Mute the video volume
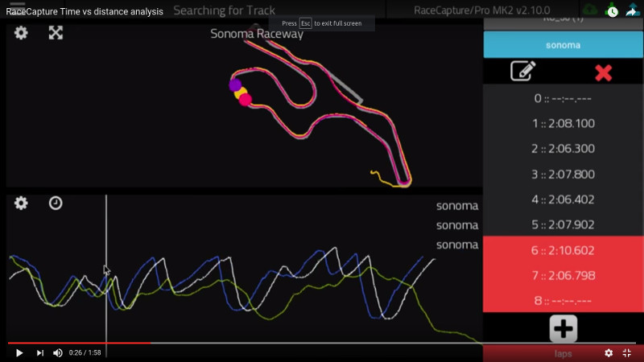 pyautogui.click(x=58, y=352)
